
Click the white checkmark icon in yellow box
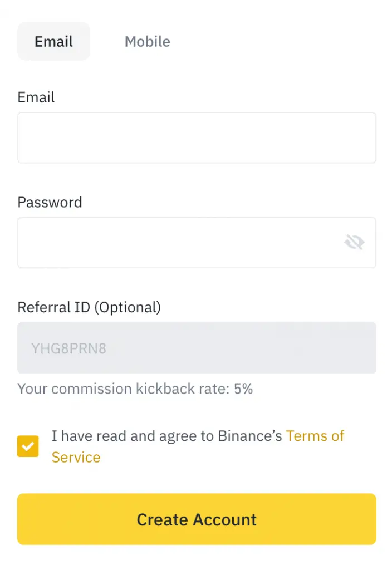(28, 446)
